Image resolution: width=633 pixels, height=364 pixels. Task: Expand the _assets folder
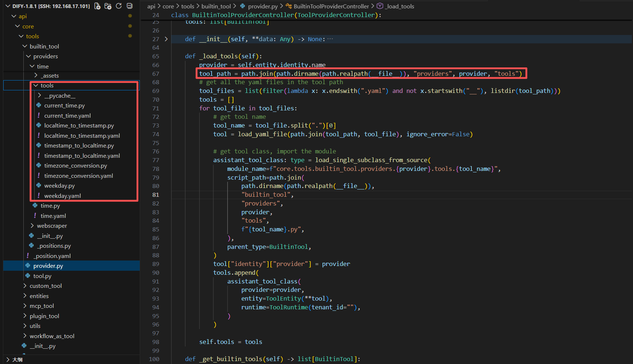tap(36, 75)
